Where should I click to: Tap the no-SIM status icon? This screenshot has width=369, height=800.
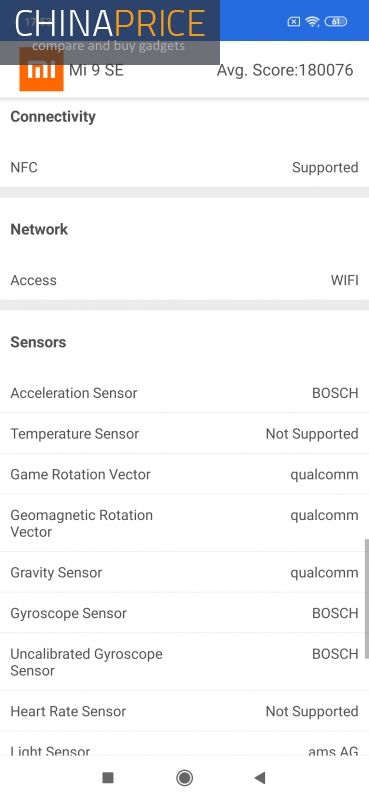click(x=293, y=21)
